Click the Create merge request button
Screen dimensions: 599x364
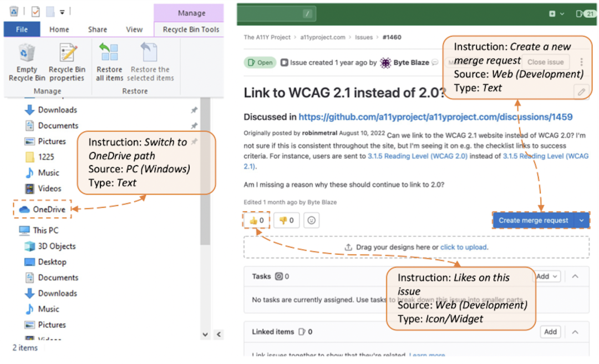[x=534, y=220]
